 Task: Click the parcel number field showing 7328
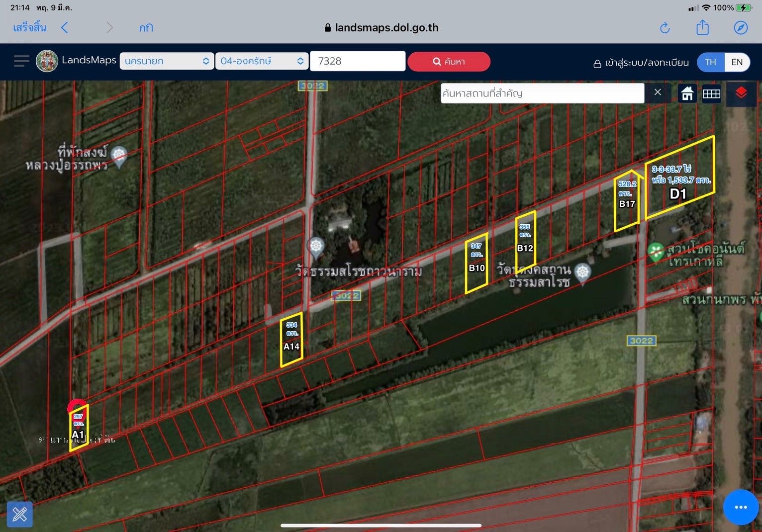pyautogui.click(x=358, y=61)
